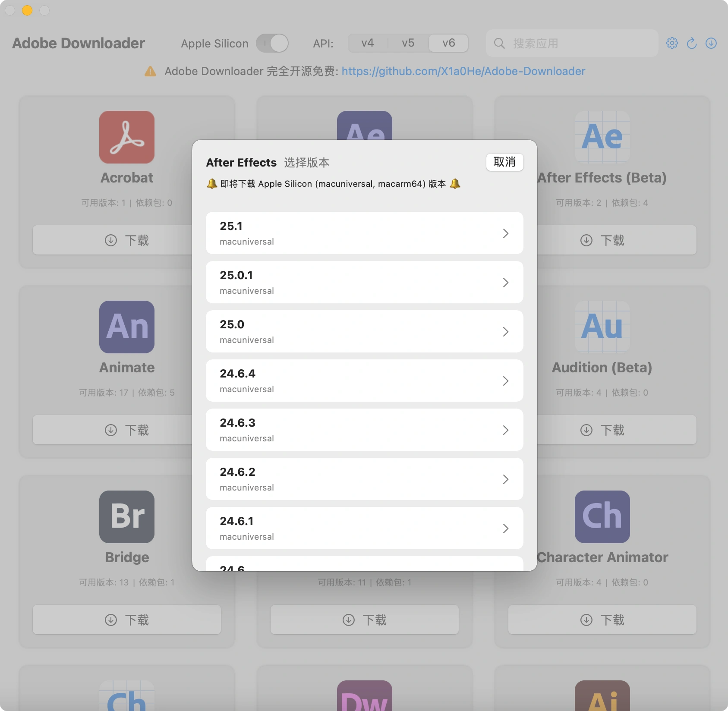The width and height of the screenshot is (728, 711).
Task: Click '可用版本: 11 | 依赖包: 1' text
Action: point(365,582)
